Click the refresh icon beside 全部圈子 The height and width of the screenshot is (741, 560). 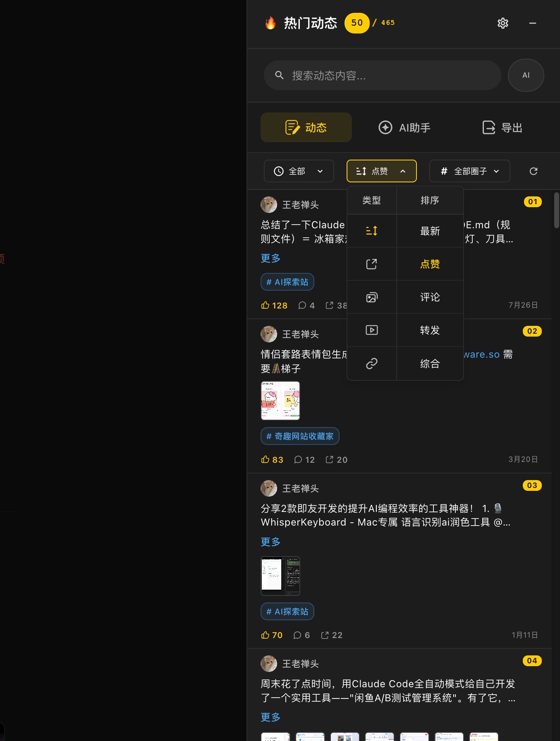tap(534, 171)
